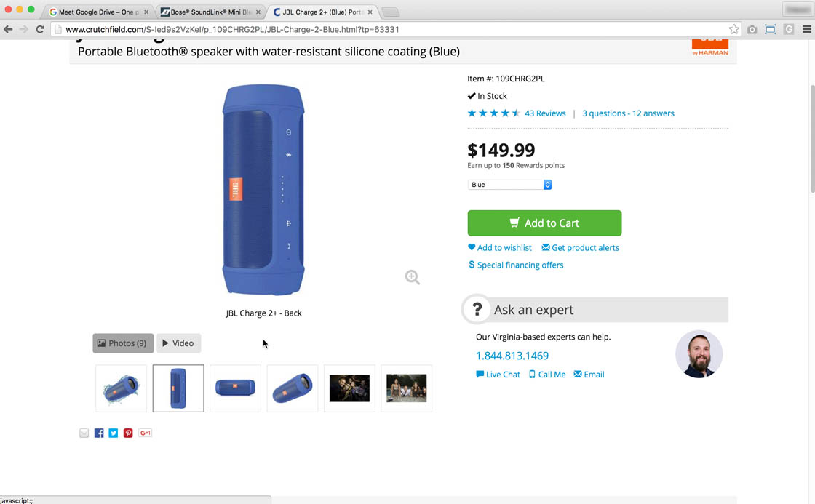
Task: Click the magnifier zoom icon on product image
Action: click(x=413, y=277)
